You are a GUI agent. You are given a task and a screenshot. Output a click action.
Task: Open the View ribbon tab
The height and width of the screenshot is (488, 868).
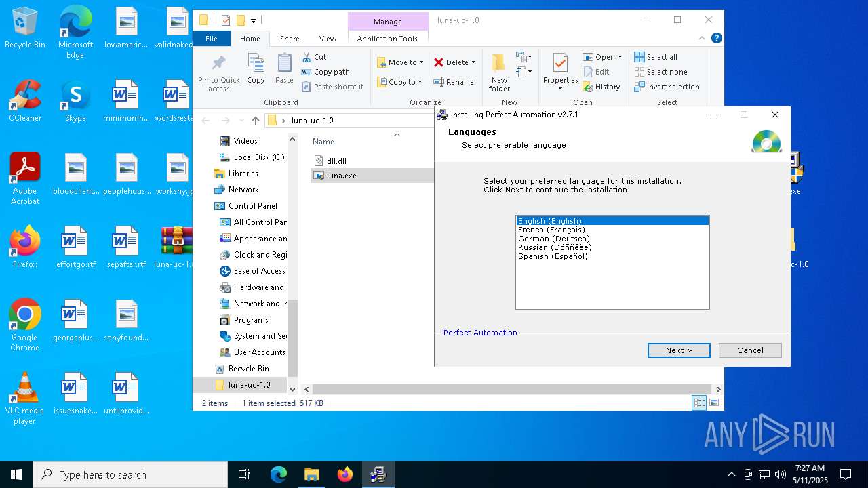click(x=328, y=39)
